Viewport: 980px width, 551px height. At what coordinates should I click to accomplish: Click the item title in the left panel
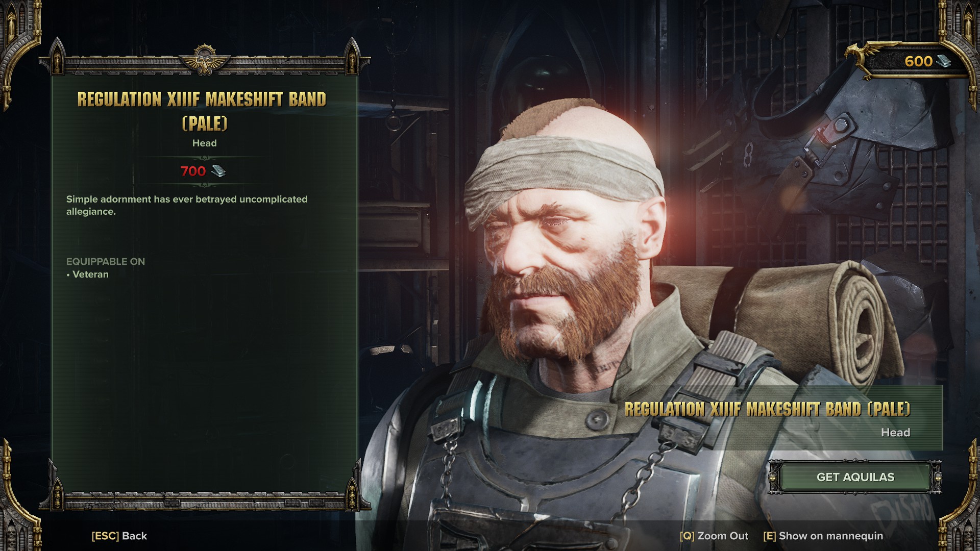pos(202,111)
